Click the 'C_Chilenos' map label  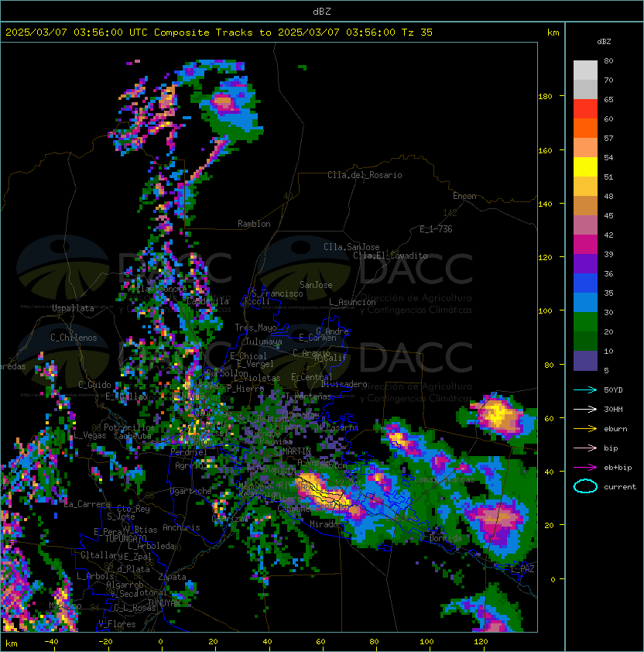point(74,338)
